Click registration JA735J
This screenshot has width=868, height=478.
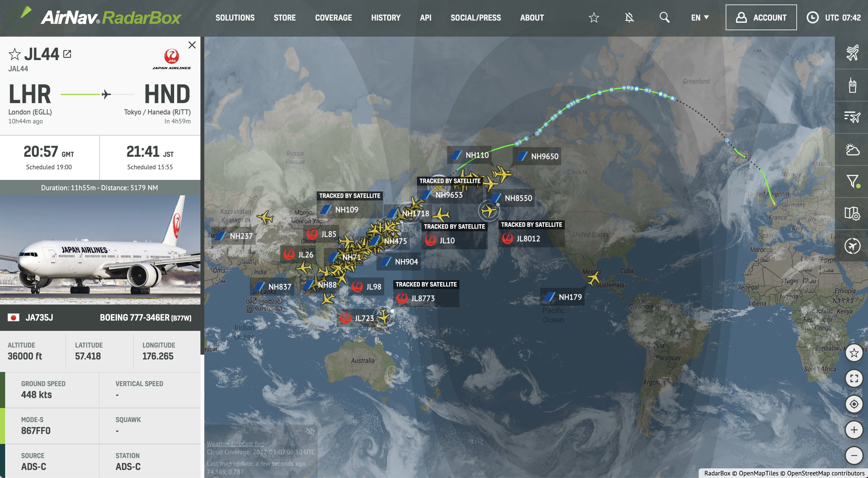[x=39, y=317]
